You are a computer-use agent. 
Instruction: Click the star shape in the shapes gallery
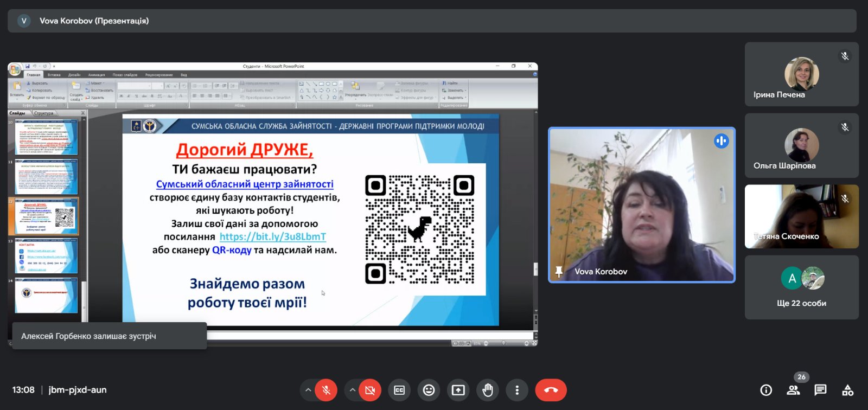tap(335, 98)
